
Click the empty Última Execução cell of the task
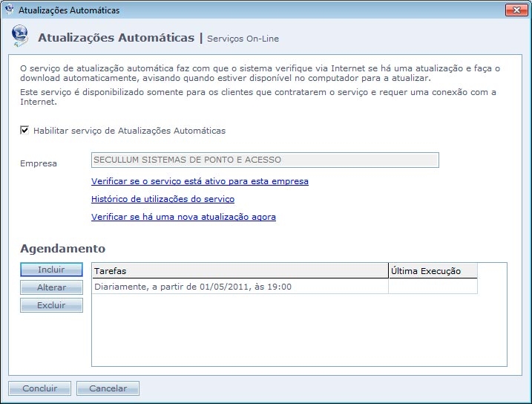click(x=432, y=287)
